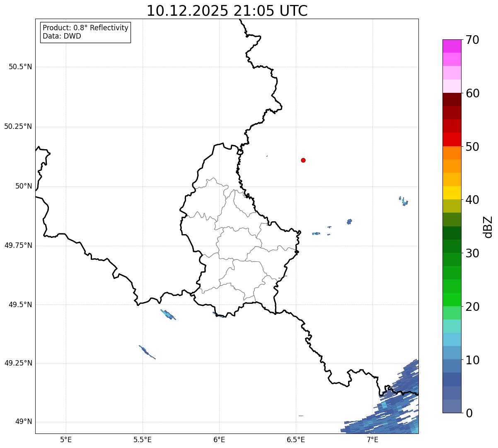Click the 6°E longitude label
The image size is (498, 448).
point(219,439)
